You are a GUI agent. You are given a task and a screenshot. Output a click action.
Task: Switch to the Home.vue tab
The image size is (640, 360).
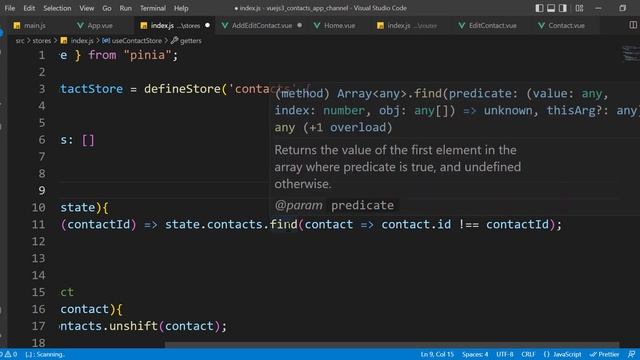coord(339,25)
